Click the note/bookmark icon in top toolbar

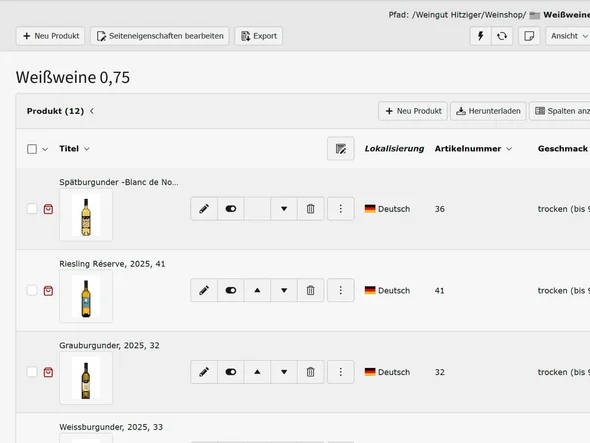(x=529, y=36)
